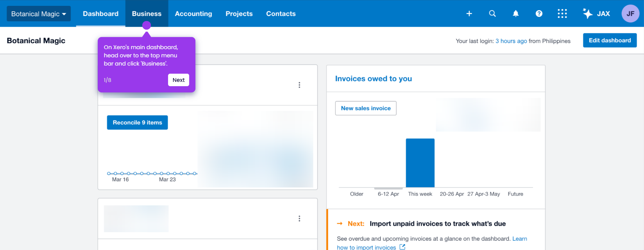644x250 pixels.
Task: Open the Contacts menu
Action: pyautogui.click(x=281, y=14)
